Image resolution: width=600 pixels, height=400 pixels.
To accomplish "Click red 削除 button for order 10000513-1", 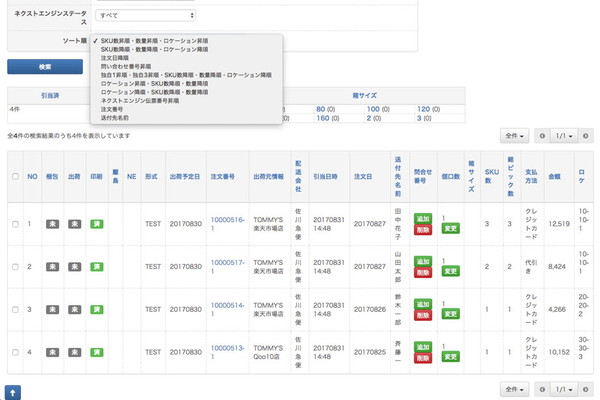I will (x=423, y=358).
